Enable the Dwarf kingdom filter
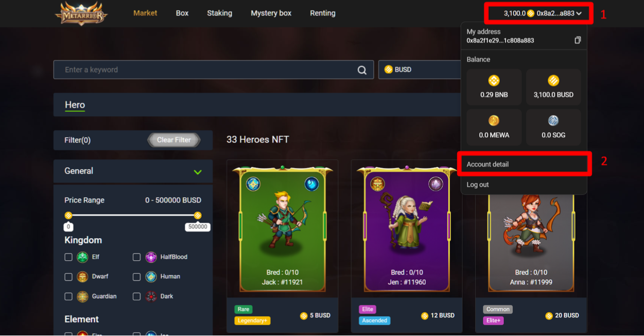The image size is (644, 336). [x=68, y=277]
